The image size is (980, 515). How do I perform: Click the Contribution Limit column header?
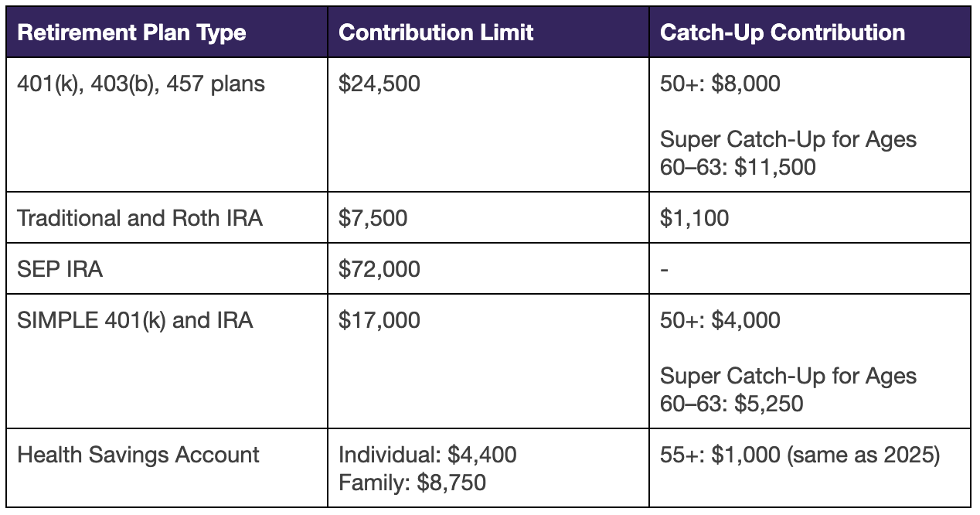click(x=436, y=33)
